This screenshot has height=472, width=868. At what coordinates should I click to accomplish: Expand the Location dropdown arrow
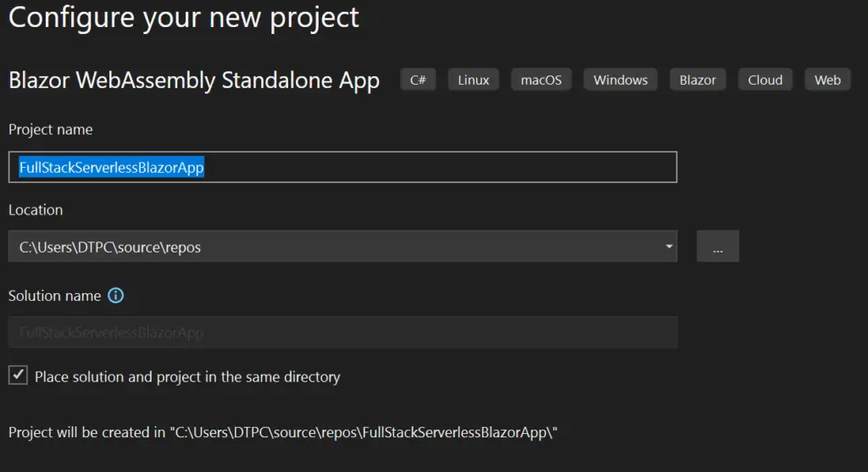click(x=669, y=247)
